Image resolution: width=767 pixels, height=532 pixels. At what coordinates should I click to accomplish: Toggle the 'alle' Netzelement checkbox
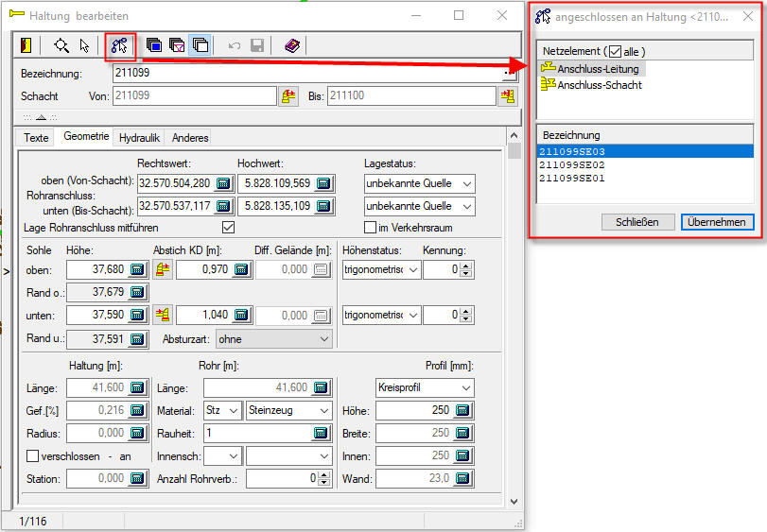click(x=615, y=51)
